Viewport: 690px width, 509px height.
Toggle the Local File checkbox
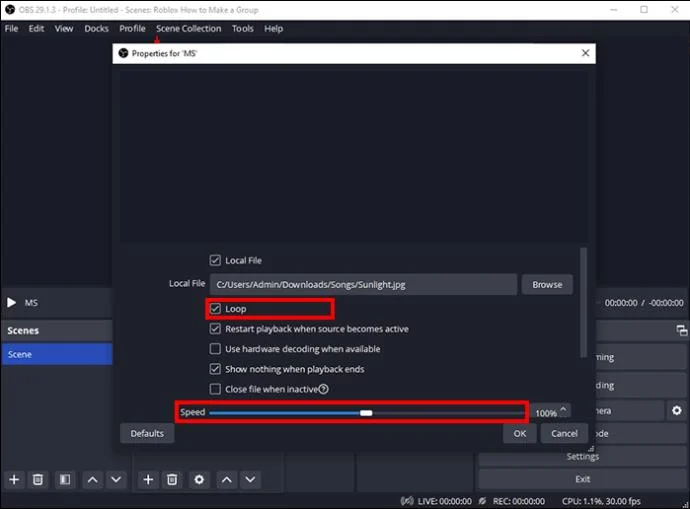pyautogui.click(x=215, y=260)
